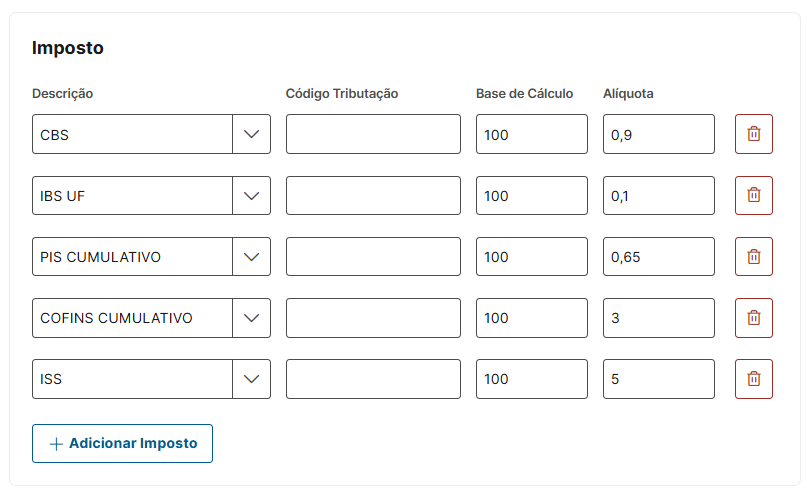Open the PIS CUMULATIVO dropdown

tap(251, 257)
